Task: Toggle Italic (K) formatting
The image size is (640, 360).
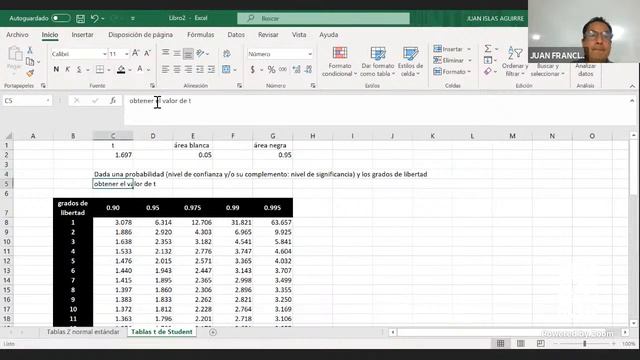Action: (x=68, y=69)
